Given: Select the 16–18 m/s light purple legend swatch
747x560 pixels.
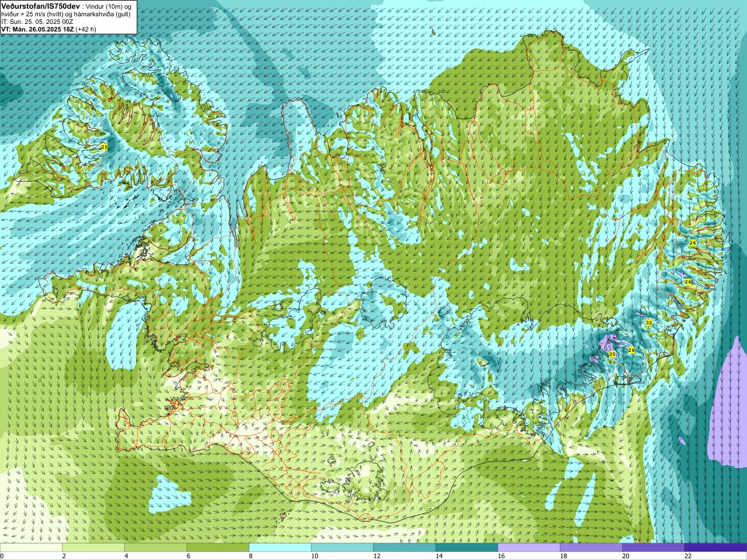Looking at the screenshot, I should pos(529,548).
